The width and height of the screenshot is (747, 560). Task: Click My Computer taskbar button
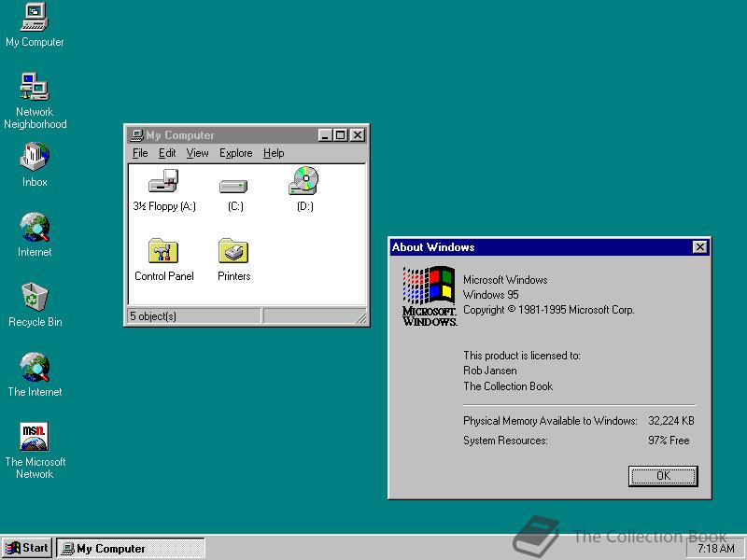(x=131, y=548)
